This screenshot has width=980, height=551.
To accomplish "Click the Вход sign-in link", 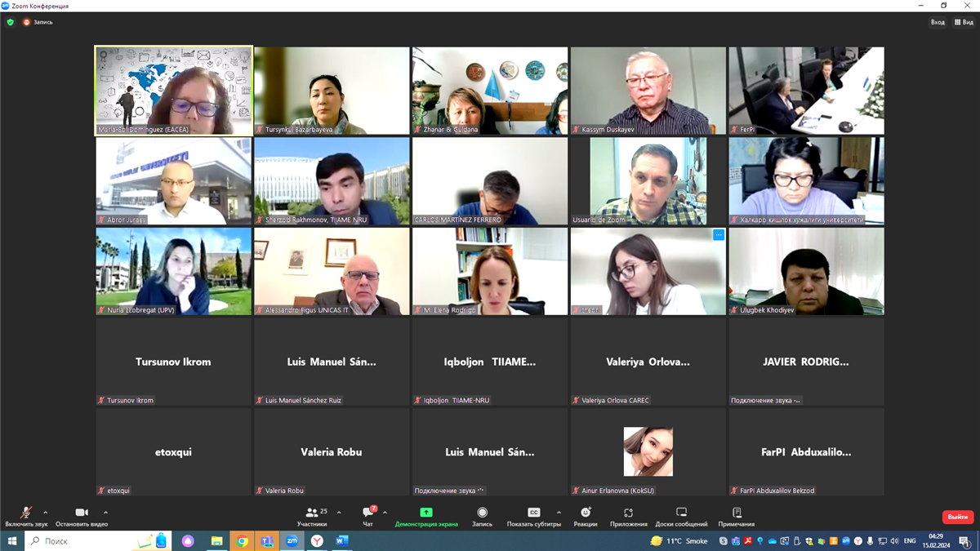I will (x=938, y=22).
